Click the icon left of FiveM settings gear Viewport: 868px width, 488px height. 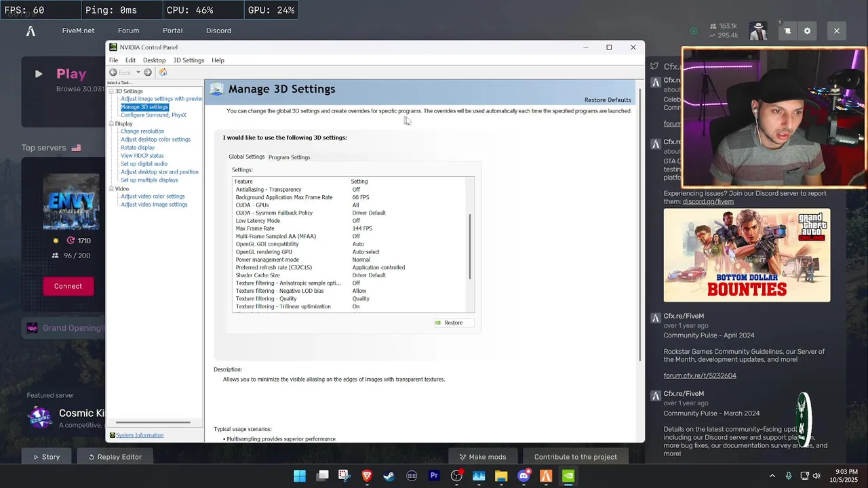[x=787, y=30]
